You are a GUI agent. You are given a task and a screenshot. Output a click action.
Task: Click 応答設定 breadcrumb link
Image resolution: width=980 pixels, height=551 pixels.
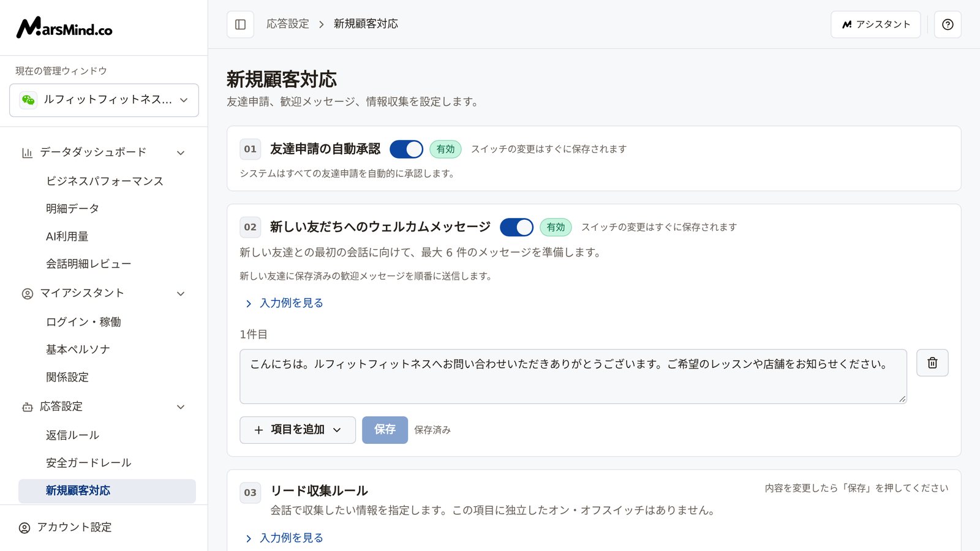[x=288, y=24]
